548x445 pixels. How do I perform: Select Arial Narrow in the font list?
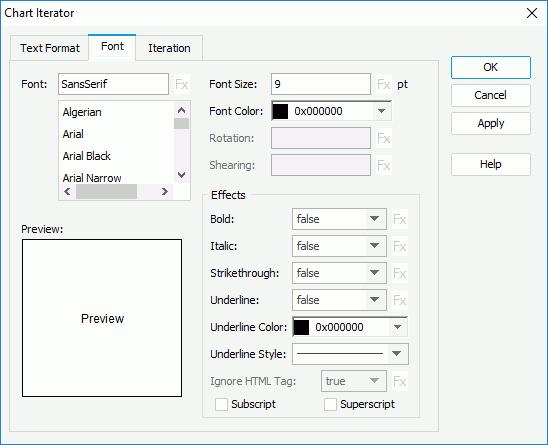[x=116, y=178]
